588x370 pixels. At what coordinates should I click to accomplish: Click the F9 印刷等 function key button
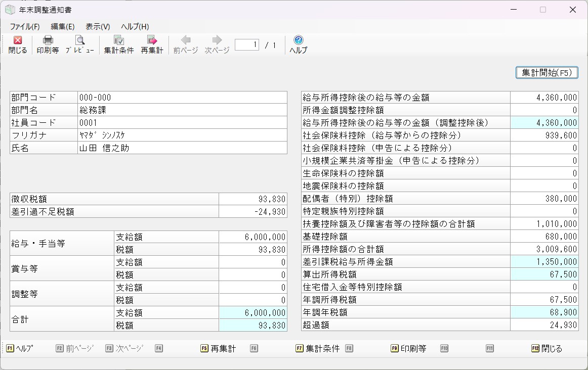pos(408,348)
